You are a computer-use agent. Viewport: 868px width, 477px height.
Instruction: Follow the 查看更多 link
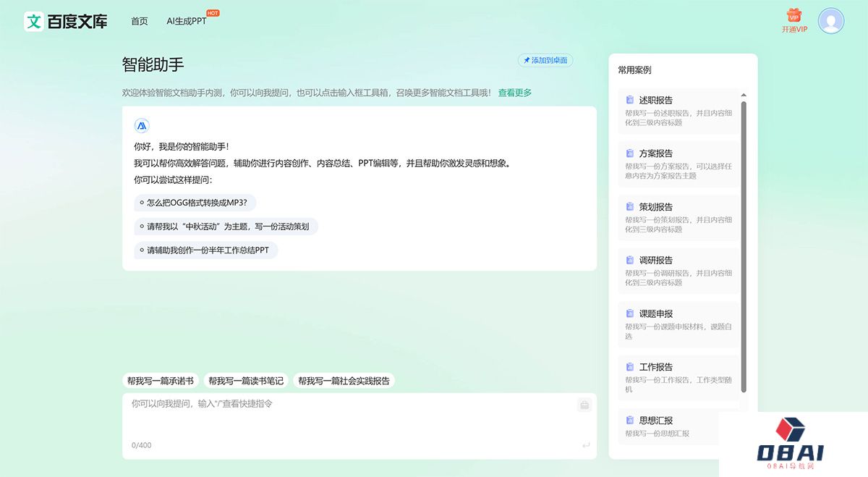pos(515,93)
